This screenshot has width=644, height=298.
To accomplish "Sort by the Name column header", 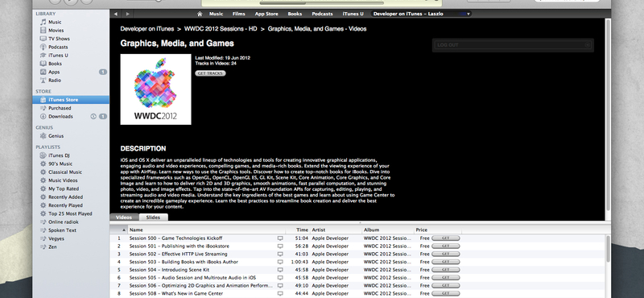I will tap(207, 230).
